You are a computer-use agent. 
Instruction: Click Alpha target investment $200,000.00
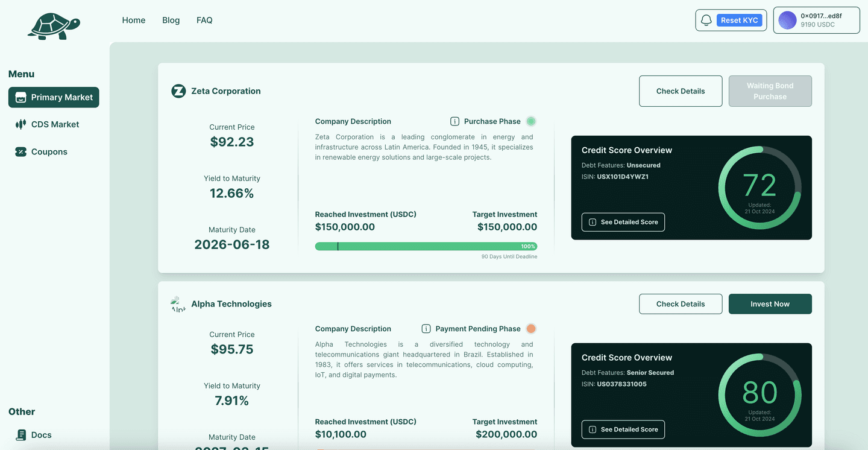[506, 434]
